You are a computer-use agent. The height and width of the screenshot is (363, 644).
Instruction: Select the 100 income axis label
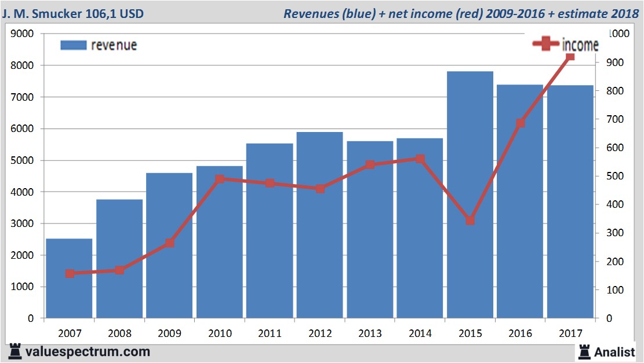pyautogui.click(x=615, y=290)
